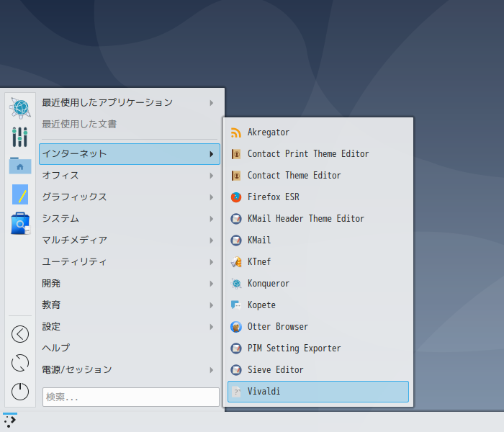Expand the インターネット submenu arrow

212,154
